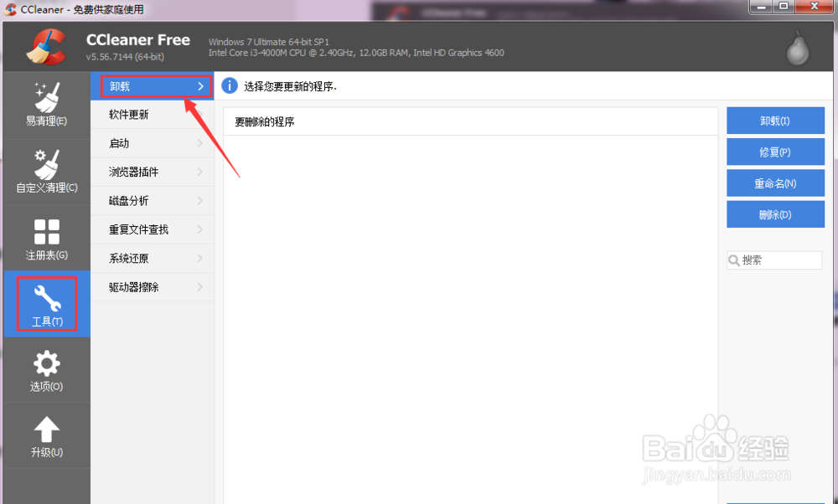Click chevron next to 浏览器插件
This screenshot has width=838, height=504.
[x=200, y=172]
